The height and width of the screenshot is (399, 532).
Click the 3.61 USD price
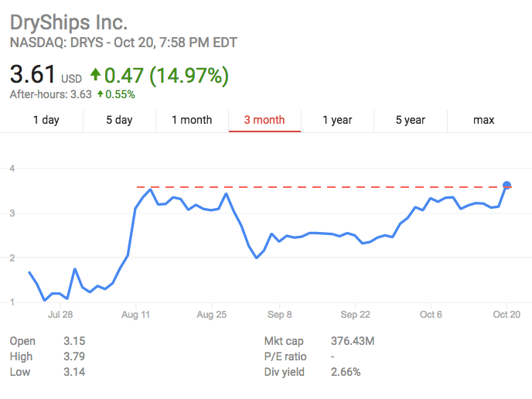pos(32,75)
